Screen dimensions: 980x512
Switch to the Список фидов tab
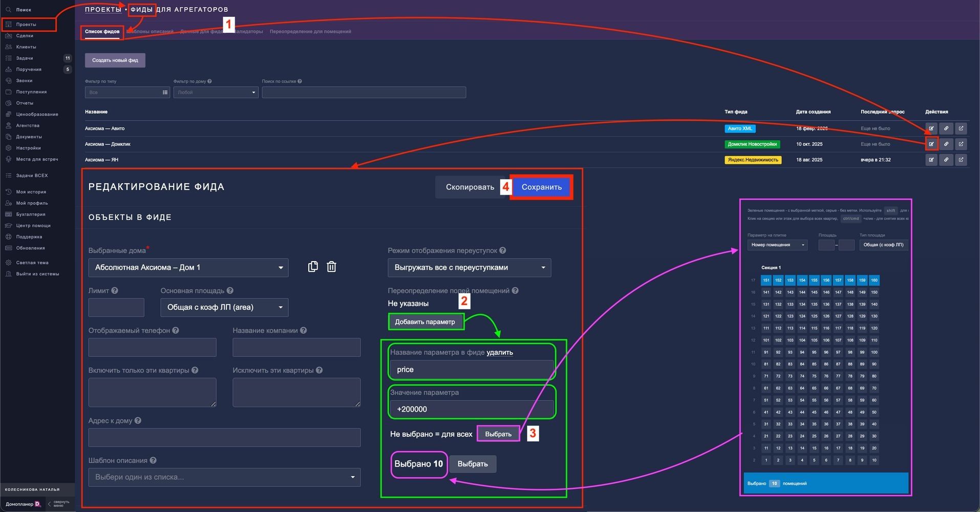[x=102, y=32]
